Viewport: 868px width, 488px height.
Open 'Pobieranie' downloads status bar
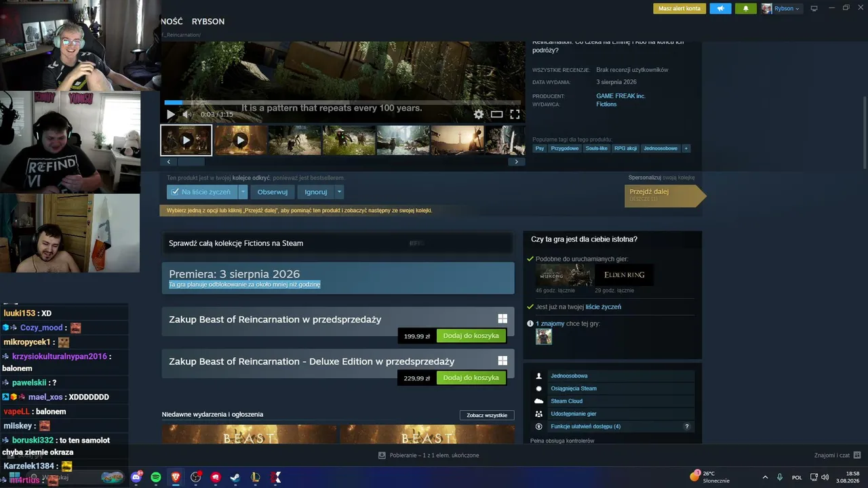tap(429, 455)
